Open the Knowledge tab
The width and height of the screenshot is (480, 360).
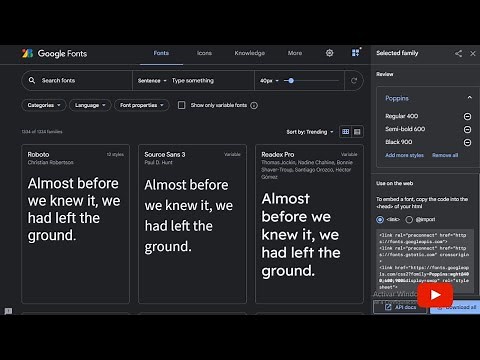[x=250, y=53]
